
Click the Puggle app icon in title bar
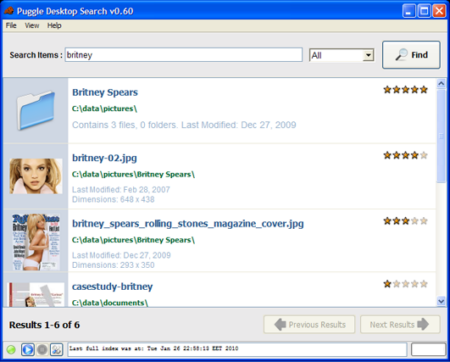click(9, 11)
